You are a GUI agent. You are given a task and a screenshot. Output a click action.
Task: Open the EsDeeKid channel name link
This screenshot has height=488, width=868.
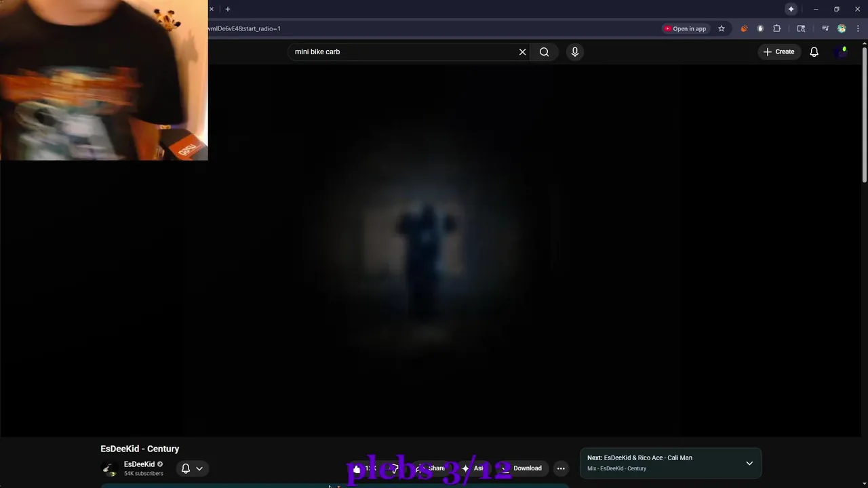(139, 464)
